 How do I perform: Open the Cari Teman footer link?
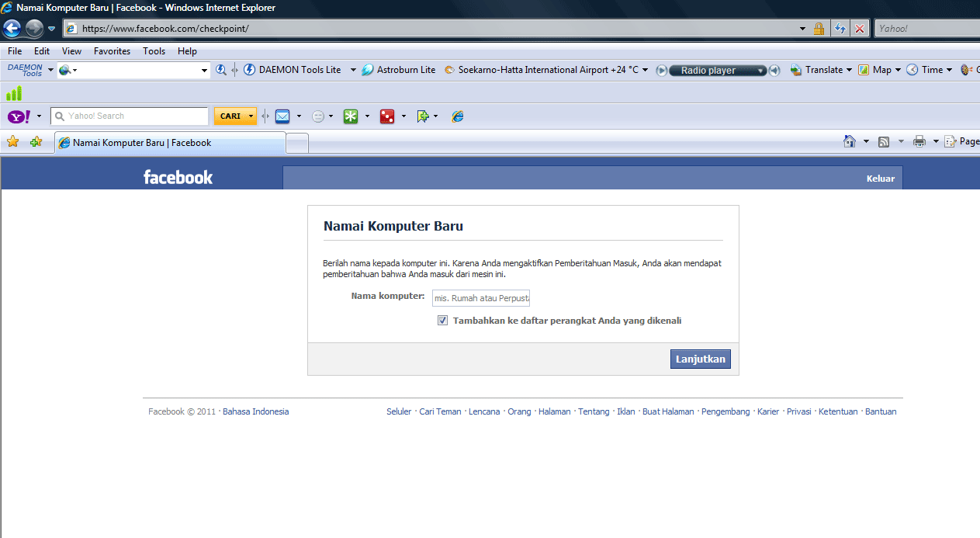[x=440, y=411]
